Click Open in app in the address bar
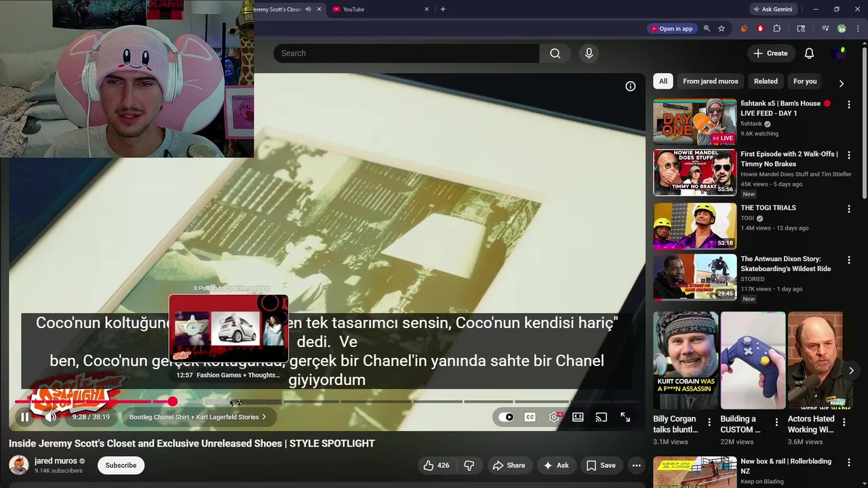868x488 pixels. pos(672,28)
